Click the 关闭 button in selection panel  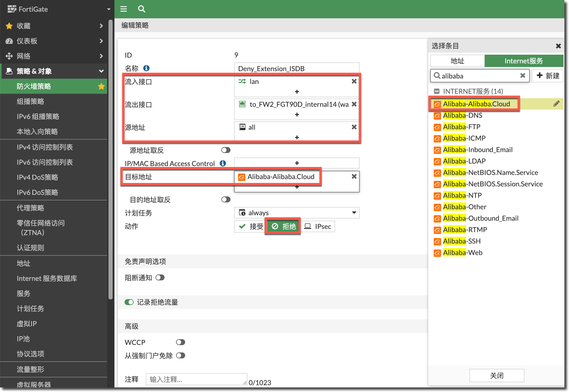tap(496, 375)
